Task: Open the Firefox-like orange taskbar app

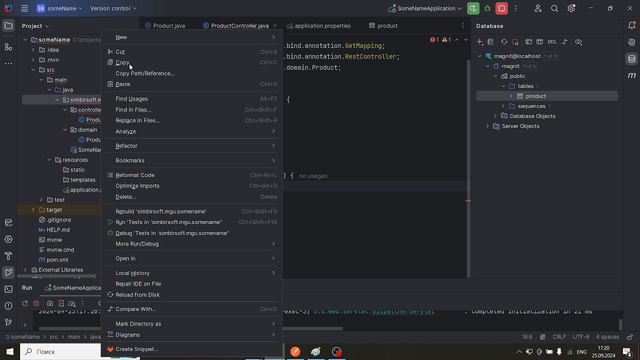Action: point(295,351)
